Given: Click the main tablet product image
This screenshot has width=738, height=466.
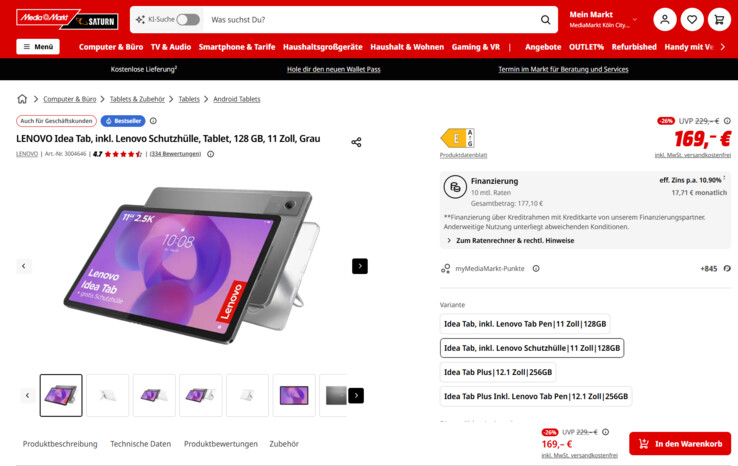Looking at the screenshot, I should [x=192, y=265].
